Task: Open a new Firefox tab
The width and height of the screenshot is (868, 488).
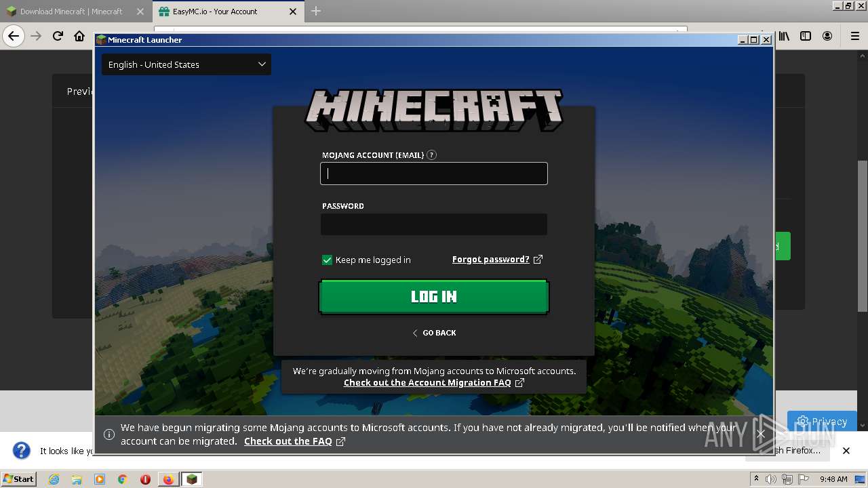Action: coord(316,11)
